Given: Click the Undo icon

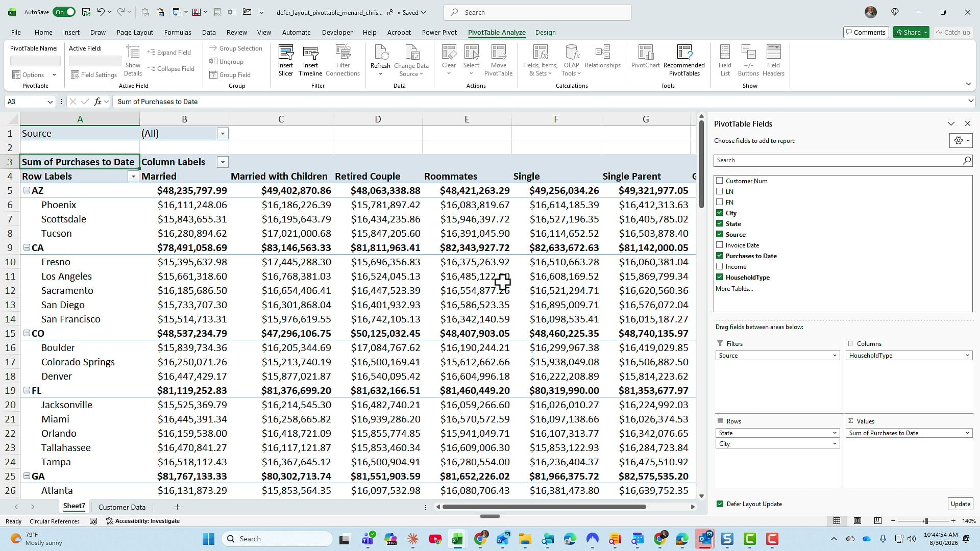Looking at the screenshot, I should [101, 12].
